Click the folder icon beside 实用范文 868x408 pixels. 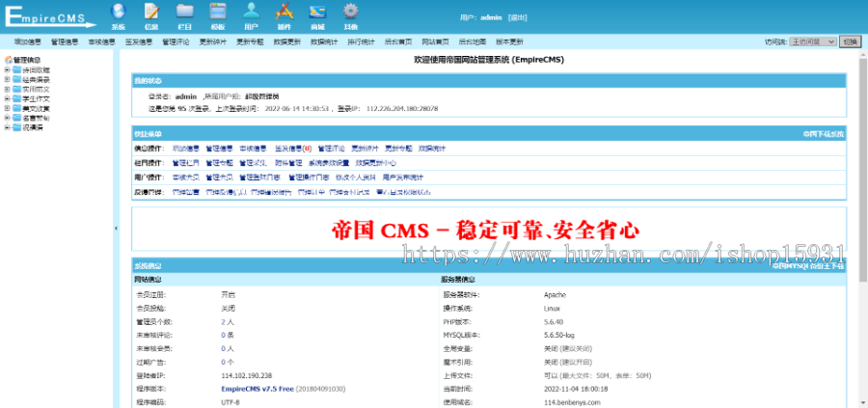pos(16,89)
